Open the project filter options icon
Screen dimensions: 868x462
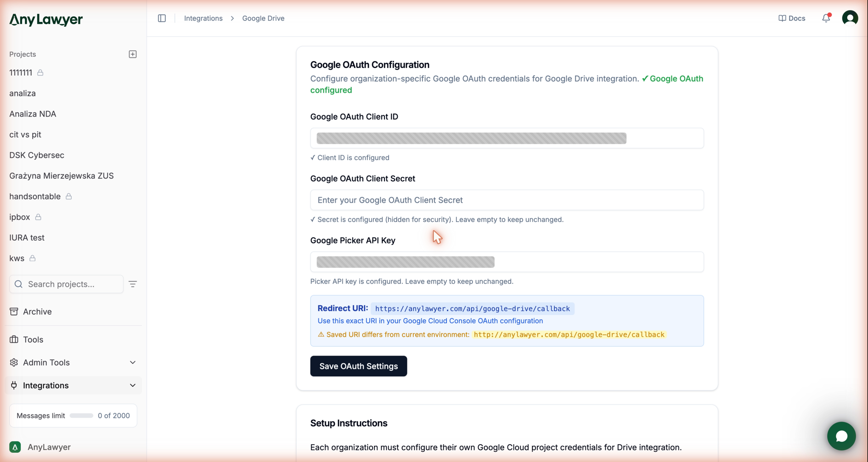(x=133, y=284)
